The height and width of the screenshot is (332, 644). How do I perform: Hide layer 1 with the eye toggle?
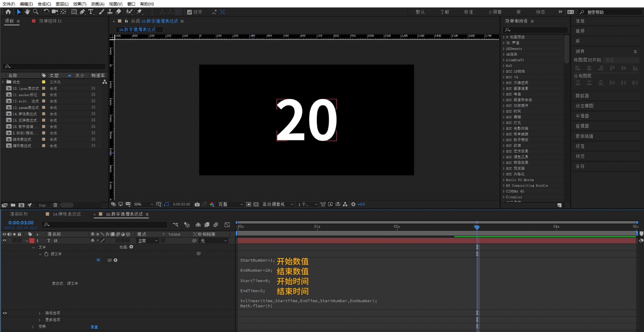coord(5,241)
